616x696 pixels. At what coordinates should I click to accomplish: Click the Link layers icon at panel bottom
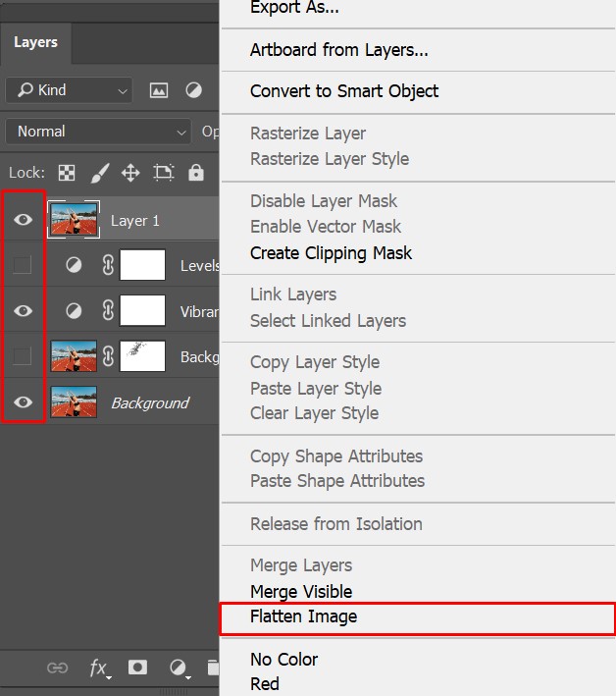(x=58, y=668)
